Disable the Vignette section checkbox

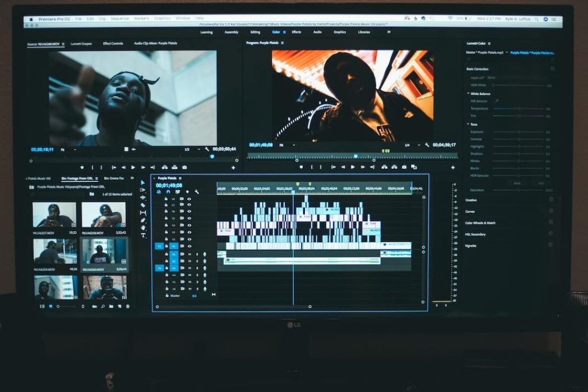[x=551, y=246]
